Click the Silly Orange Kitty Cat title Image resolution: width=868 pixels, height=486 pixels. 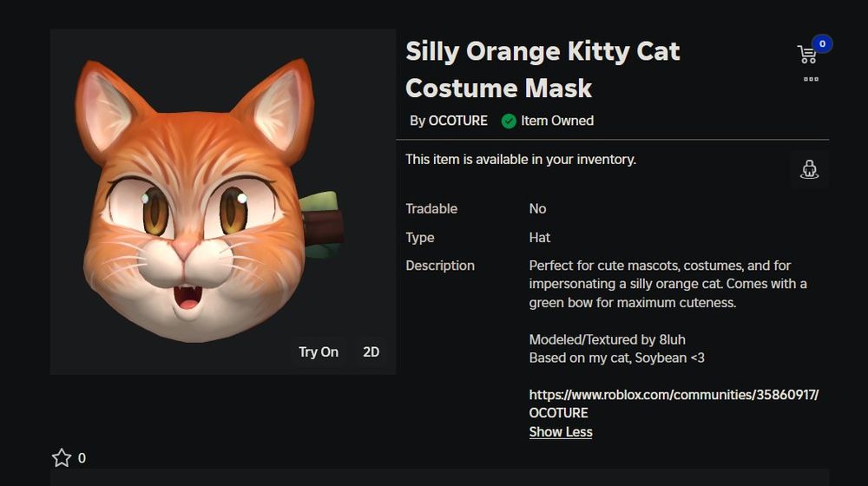(x=542, y=69)
